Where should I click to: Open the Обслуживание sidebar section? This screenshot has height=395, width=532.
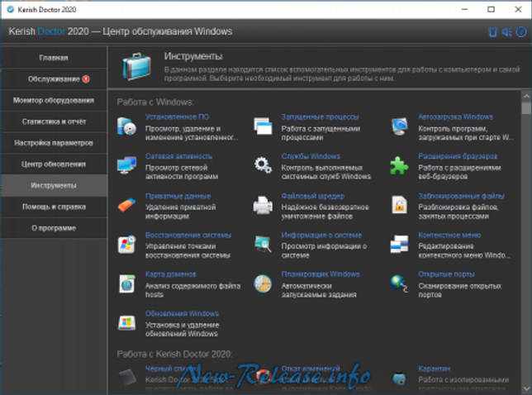54,79
